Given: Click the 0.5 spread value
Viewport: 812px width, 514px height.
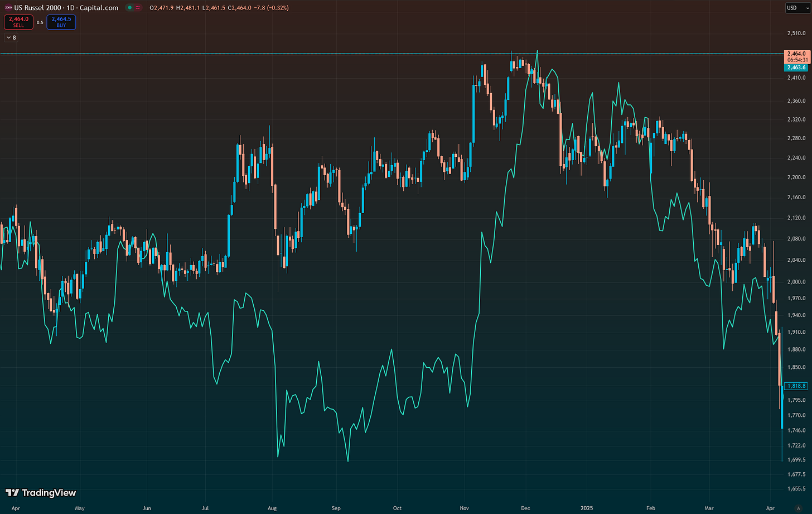Looking at the screenshot, I should point(40,22).
